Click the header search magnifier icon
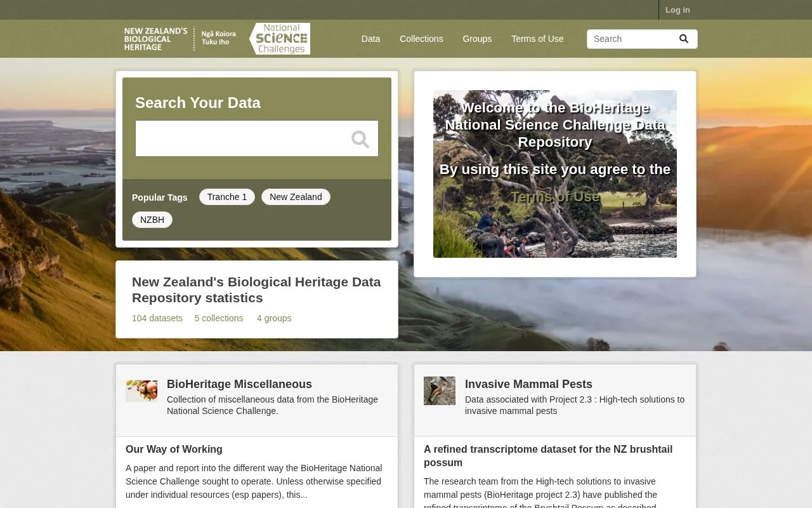This screenshot has height=508, width=812. tap(683, 39)
